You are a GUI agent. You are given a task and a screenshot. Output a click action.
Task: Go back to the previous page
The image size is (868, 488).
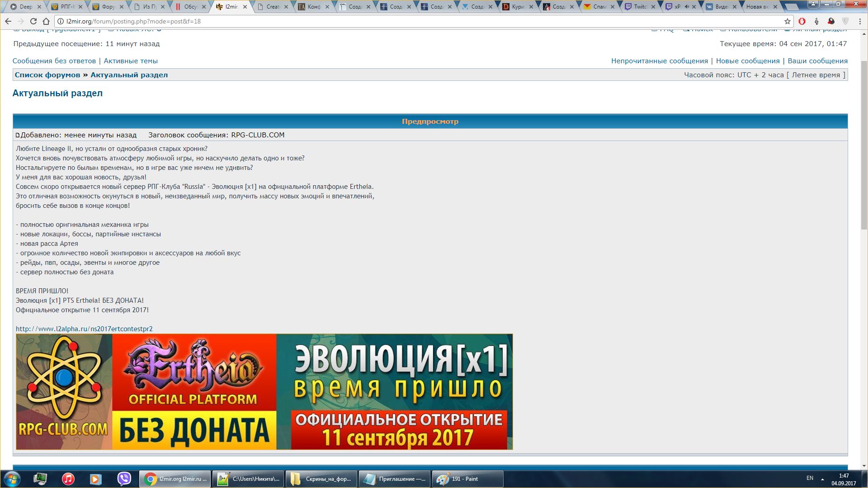click(x=8, y=21)
